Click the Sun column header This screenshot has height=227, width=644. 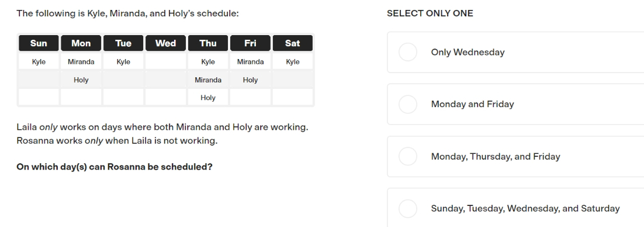coord(39,43)
